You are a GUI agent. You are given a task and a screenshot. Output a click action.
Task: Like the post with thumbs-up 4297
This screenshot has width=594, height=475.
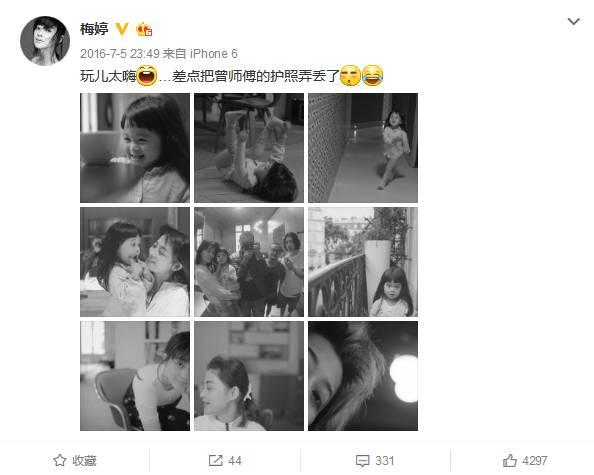(510, 461)
